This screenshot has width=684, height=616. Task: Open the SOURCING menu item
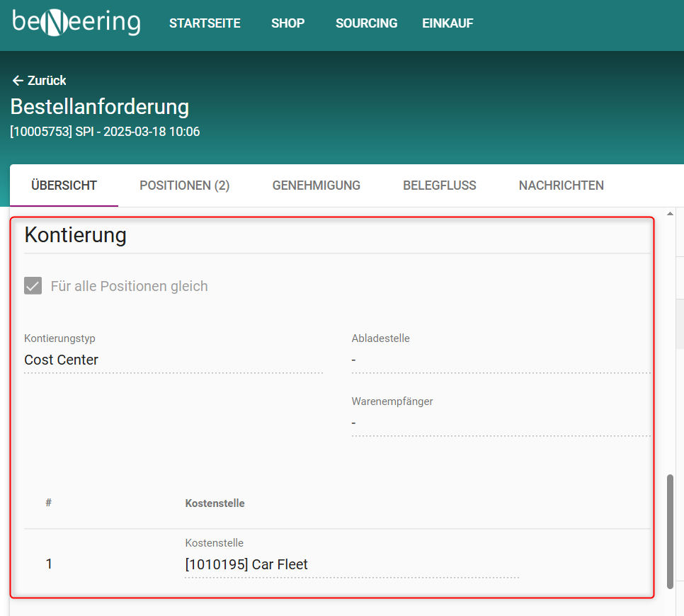[366, 23]
